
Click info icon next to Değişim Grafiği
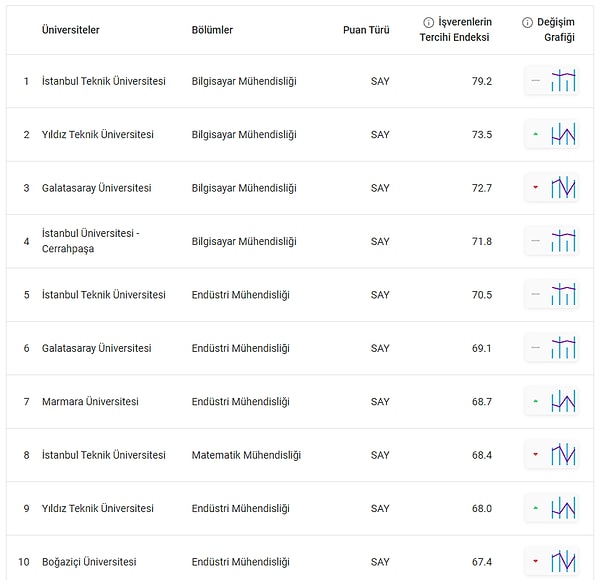point(527,23)
